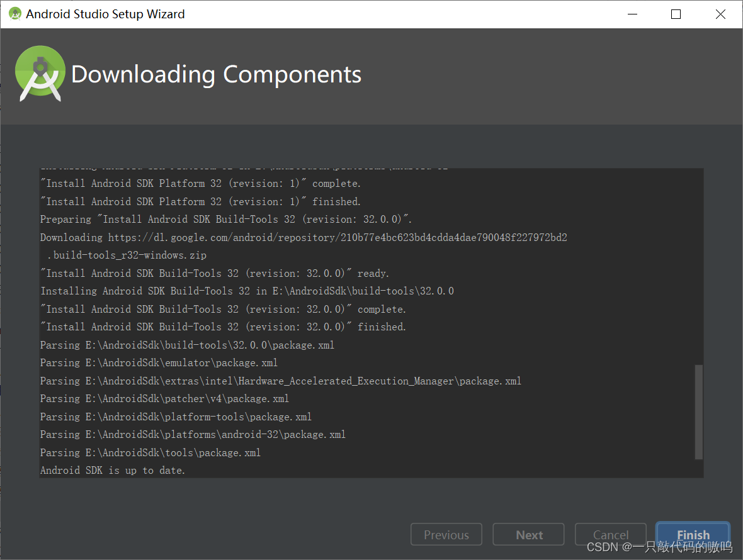
Task: Click the Hardware_Accelerated_Execution_Manager parsing line
Action: (281, 381)
